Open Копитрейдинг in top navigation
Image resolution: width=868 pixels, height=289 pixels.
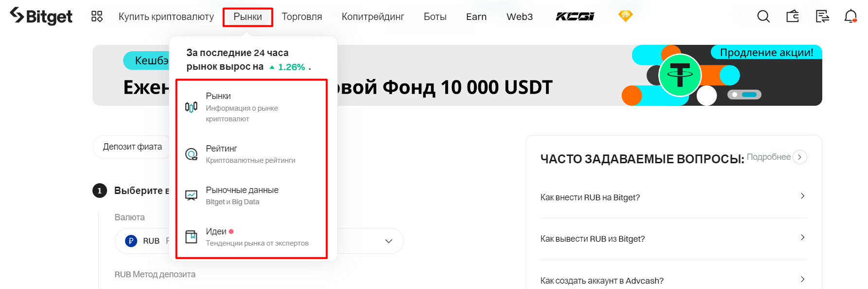[373, 17]
